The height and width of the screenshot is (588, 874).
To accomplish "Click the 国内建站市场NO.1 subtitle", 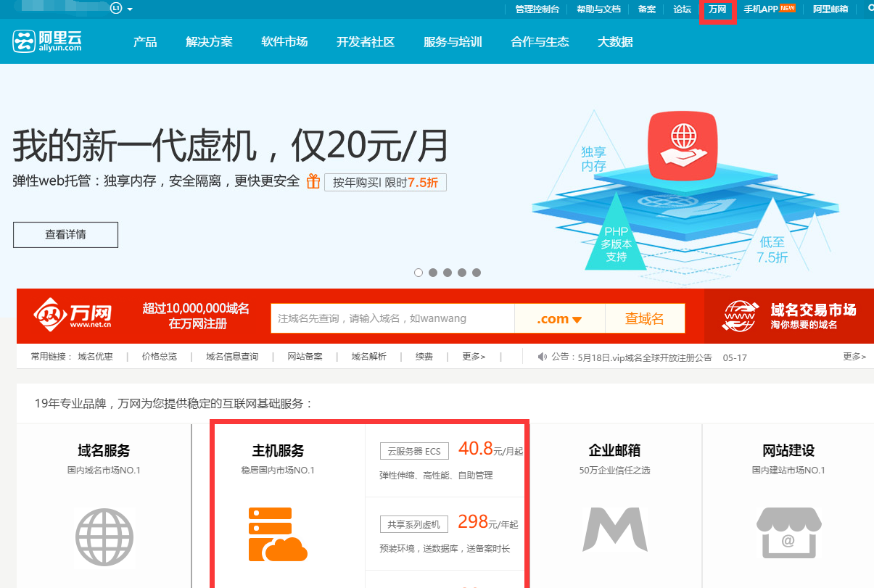I will 788,471.
